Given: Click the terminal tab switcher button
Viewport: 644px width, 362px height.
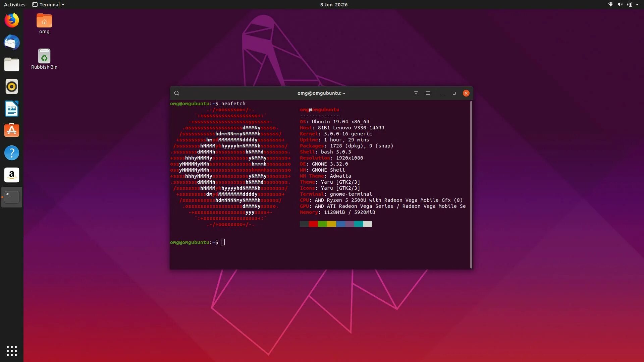Looking at the screenshot, I should pos(416,93).
